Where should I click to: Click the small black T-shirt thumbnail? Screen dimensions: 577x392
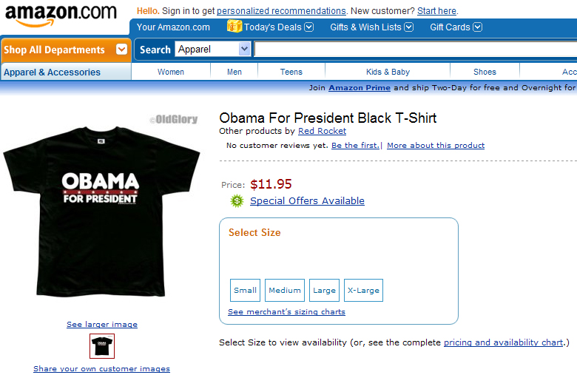point(102,346)
